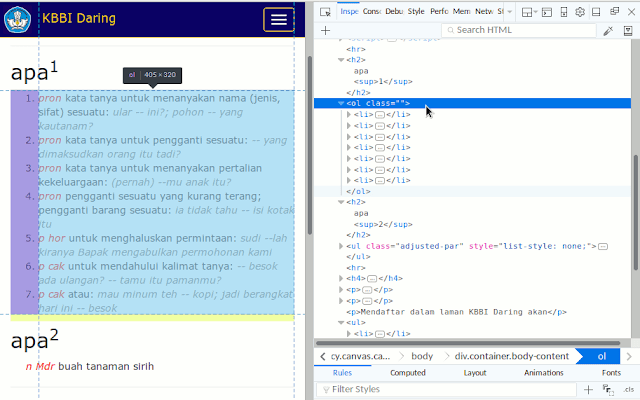Screen dimensions: 640x400
Task: Collapse the h2 node containing apa sup 1
Action: coord(341,60)
